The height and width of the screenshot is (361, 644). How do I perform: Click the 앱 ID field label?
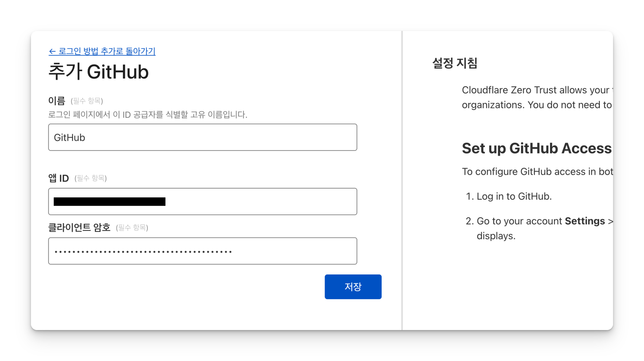coord(59,178)
